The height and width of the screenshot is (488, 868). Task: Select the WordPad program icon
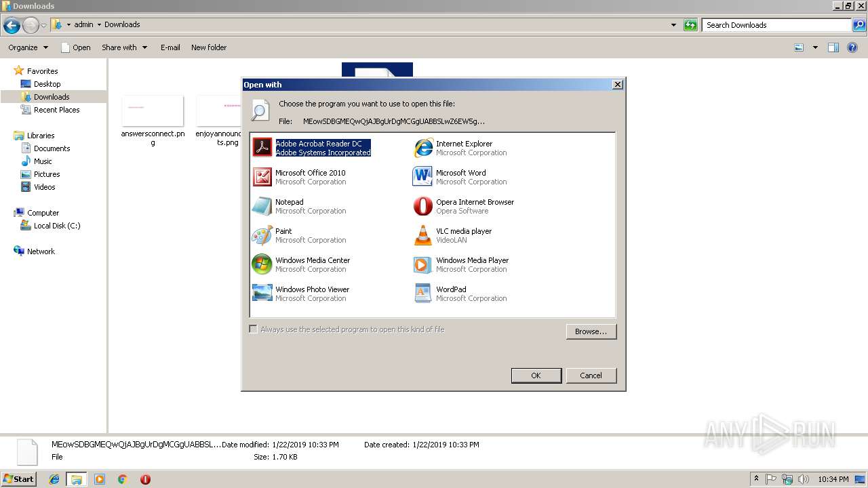point(423,293)
